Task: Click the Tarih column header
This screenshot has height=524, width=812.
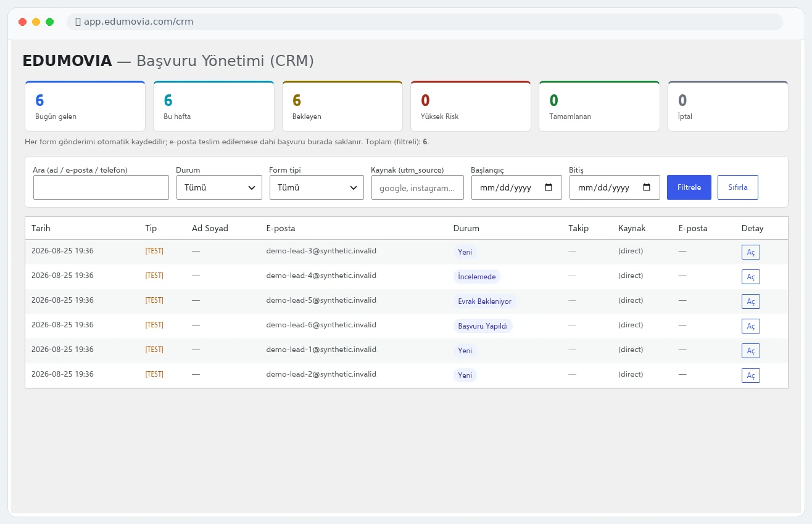Action: coord(41,228)
